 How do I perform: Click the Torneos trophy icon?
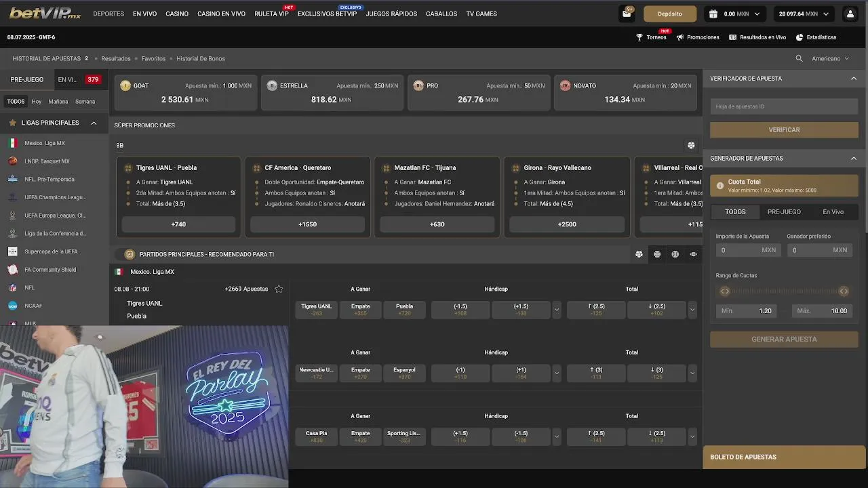639,37
